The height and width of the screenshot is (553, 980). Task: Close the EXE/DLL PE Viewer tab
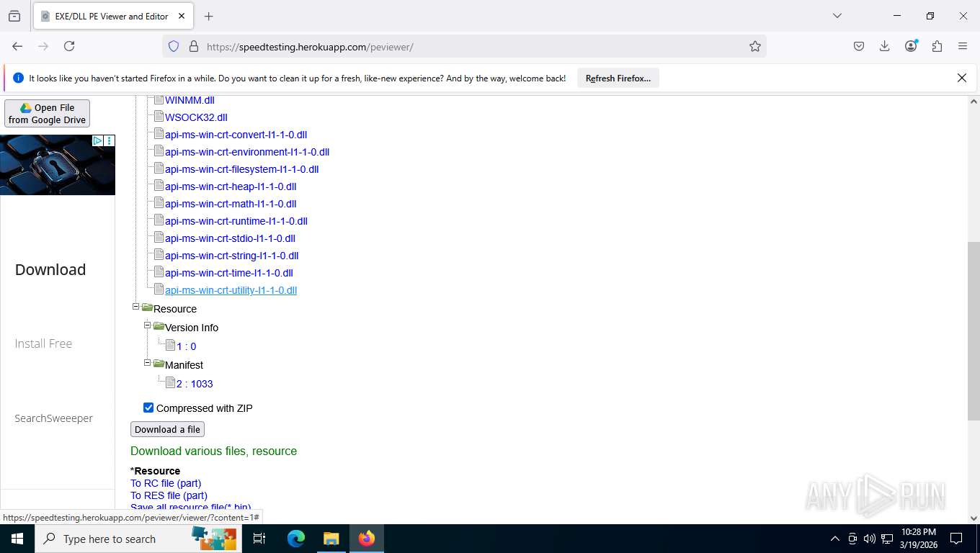pyautogui.click(x=182, y=16)
